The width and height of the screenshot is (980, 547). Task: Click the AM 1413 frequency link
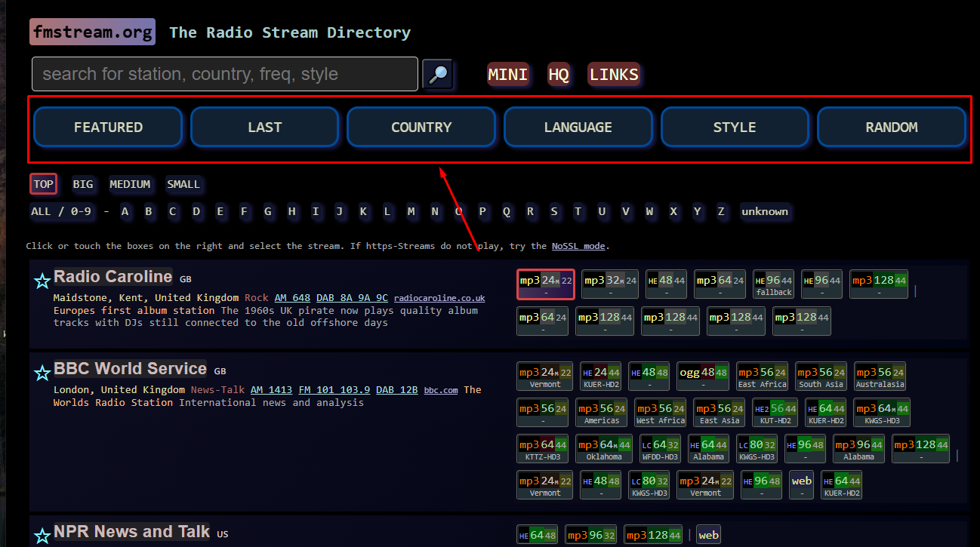coord(272,390)
